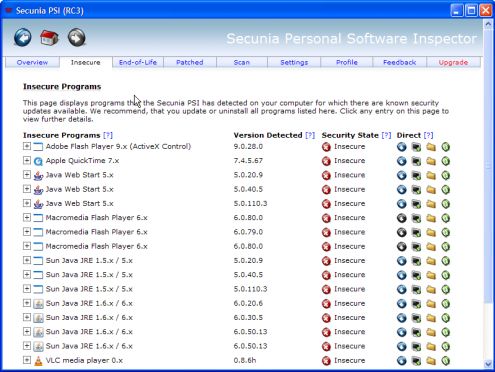Click the download icon for Sun Java JRE 6.0.30.5
The width and height of the screenshot is (495, 372).
coord(402,318)
